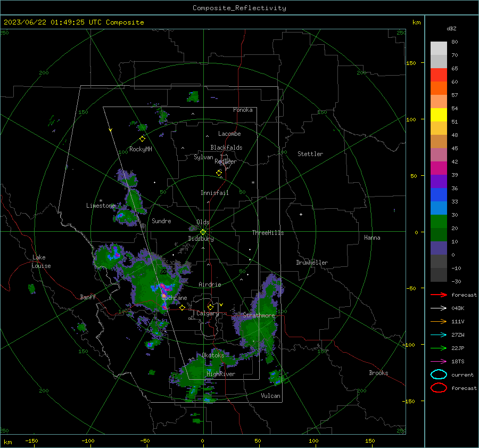Click the HighRiver label

[221, 374]
